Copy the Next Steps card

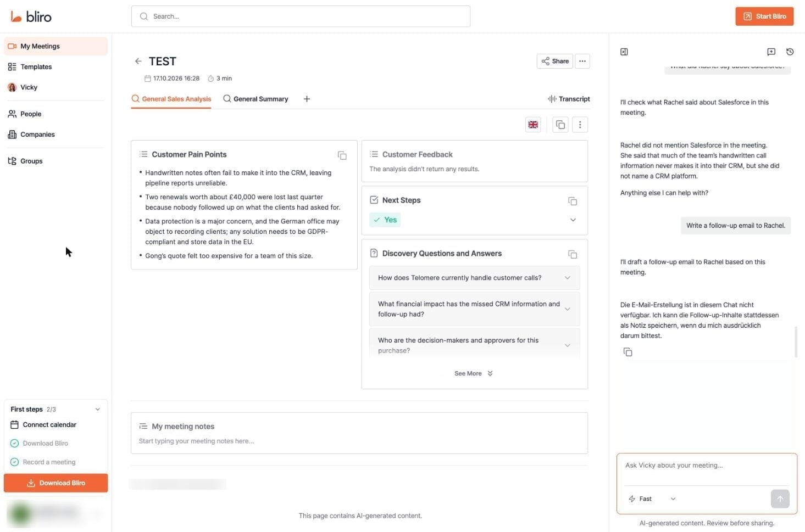click(x=573, y=201)
